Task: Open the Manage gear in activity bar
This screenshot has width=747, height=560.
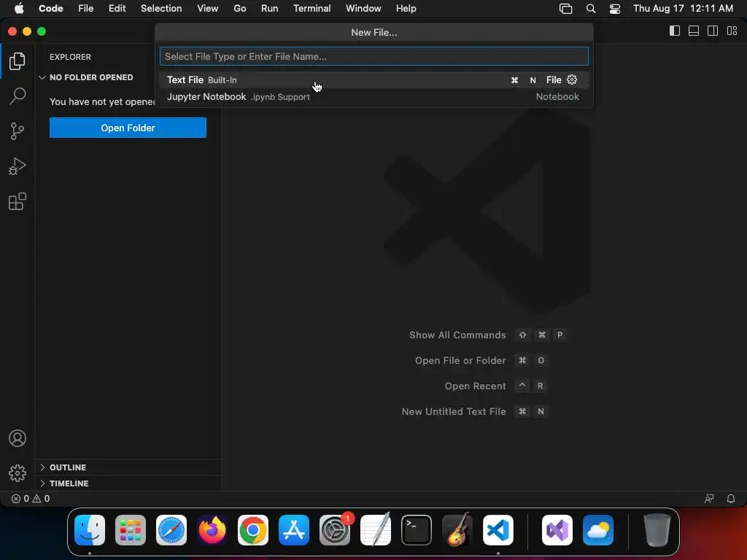Action: pos(18,472)
